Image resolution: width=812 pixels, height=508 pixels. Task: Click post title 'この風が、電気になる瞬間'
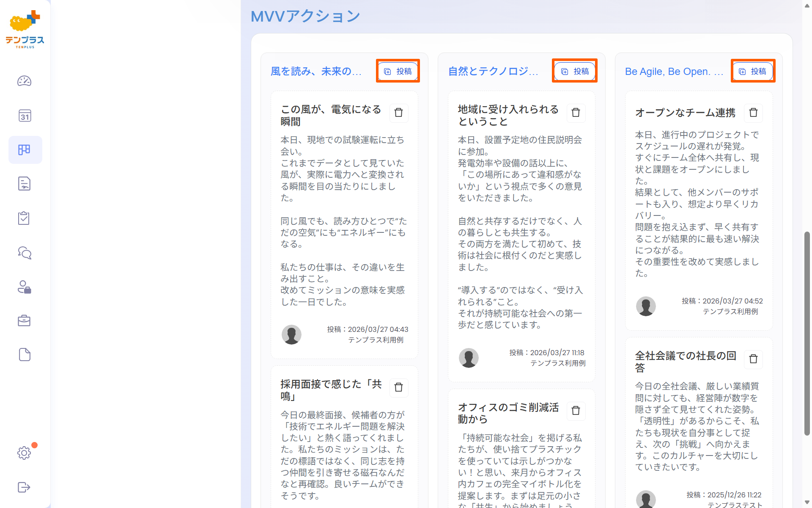(331, 116)
